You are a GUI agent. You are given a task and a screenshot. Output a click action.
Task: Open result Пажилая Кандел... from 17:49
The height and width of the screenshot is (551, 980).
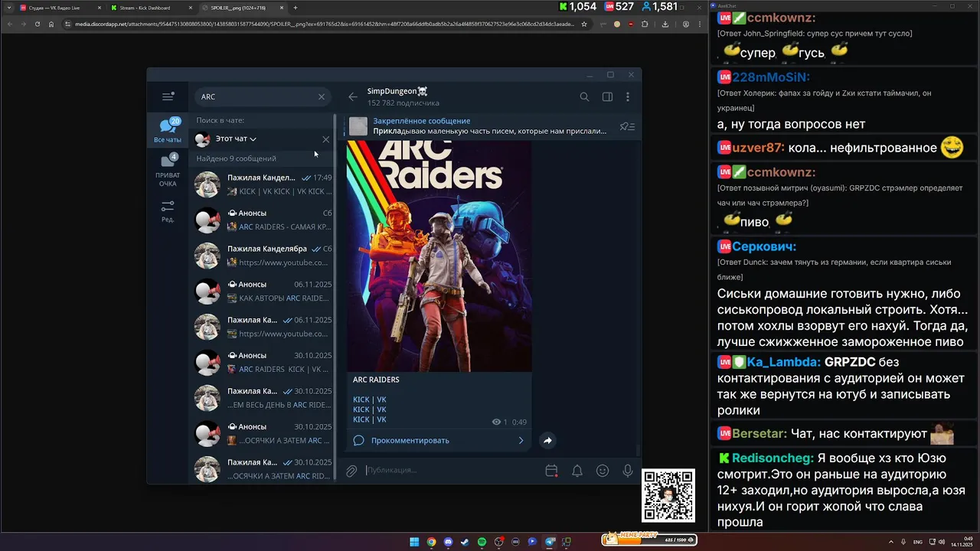262,184
